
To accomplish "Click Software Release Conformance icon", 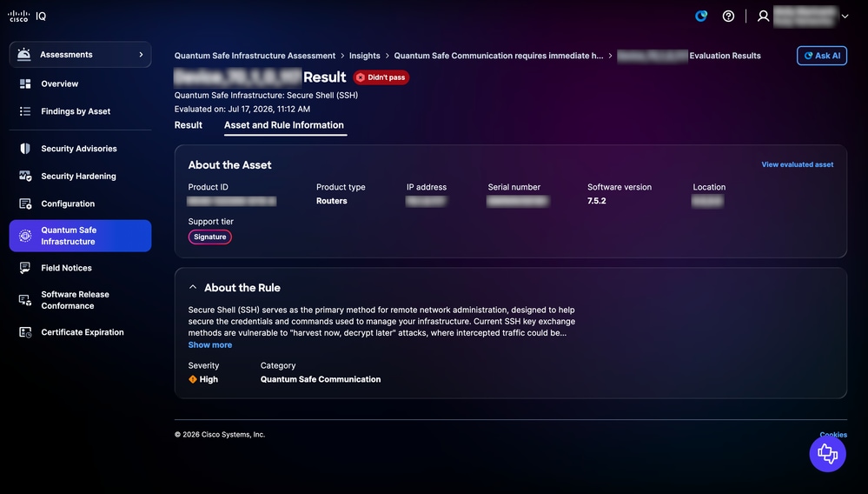I will coord(25,300).
